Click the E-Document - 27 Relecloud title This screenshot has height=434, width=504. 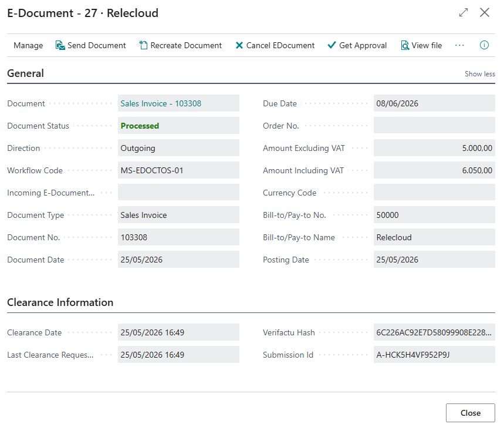pos(83,13)
